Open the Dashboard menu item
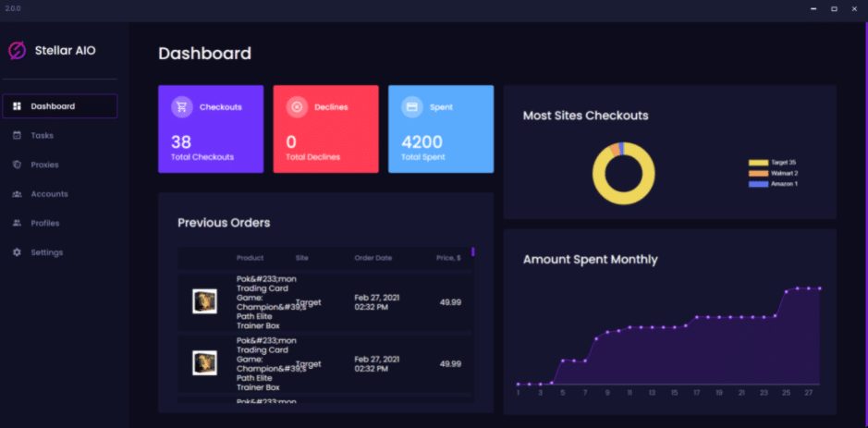The width and height of the screenshot is (868, 428). tap(60, 106)
